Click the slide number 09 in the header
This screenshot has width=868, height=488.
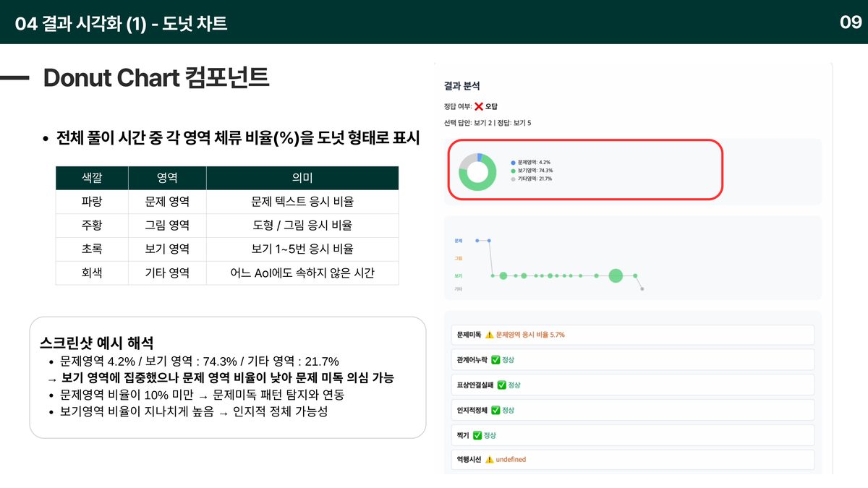click(851, 22)
